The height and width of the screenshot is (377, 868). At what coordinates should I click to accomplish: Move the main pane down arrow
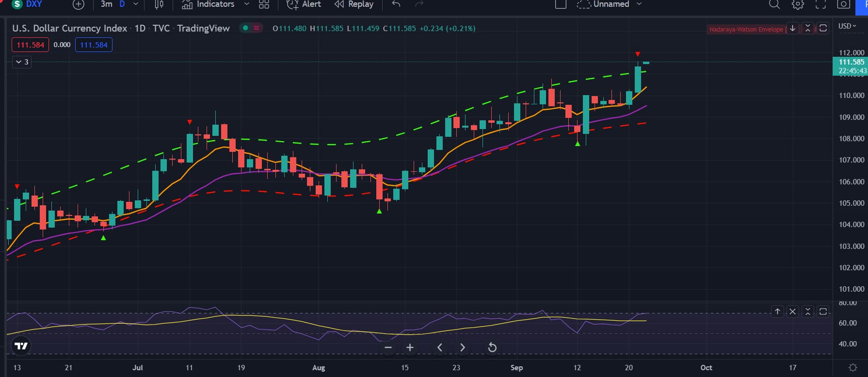coord(792,28)
